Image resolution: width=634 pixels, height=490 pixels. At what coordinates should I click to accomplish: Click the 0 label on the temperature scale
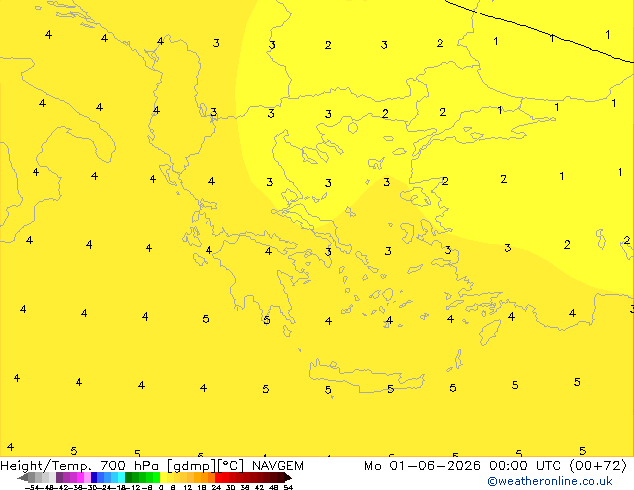pos(161,487)
